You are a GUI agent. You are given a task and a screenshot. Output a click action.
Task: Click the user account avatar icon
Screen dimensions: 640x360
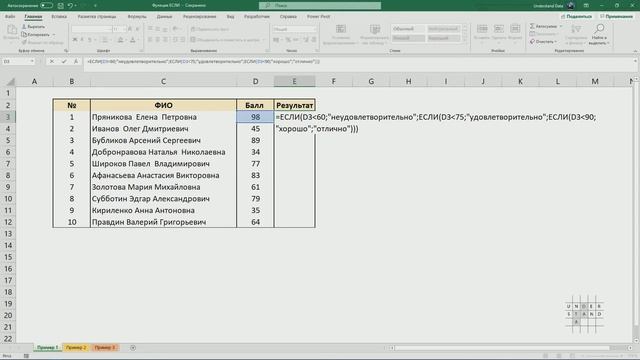[571, 5]
